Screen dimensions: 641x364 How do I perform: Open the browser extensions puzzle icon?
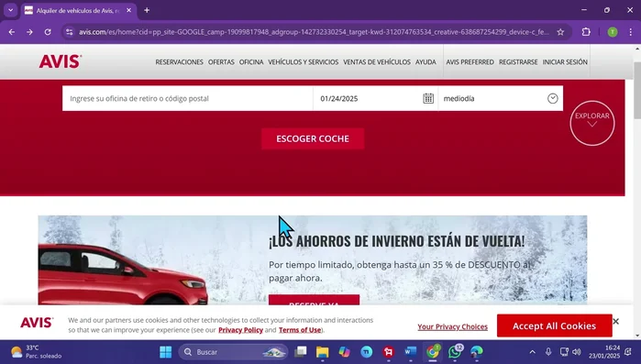point(586,32)
